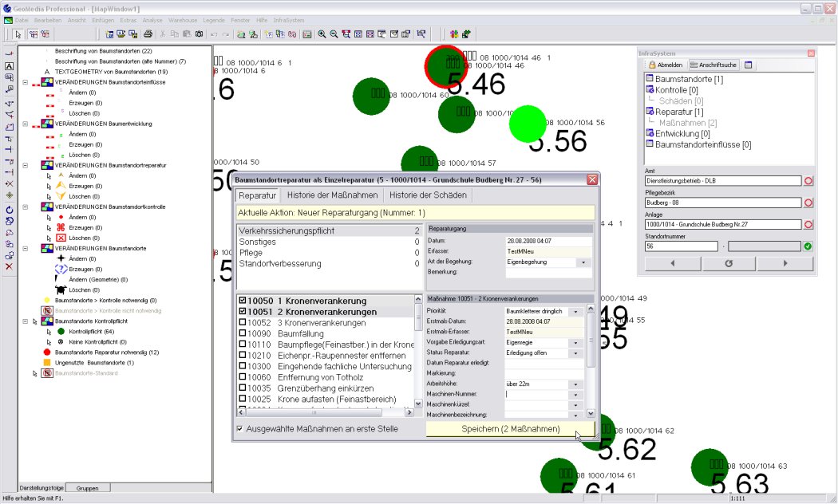Click the zoom in magnifier tool
This screenshot has width=838, height=504.
click(x=322, y=34)
